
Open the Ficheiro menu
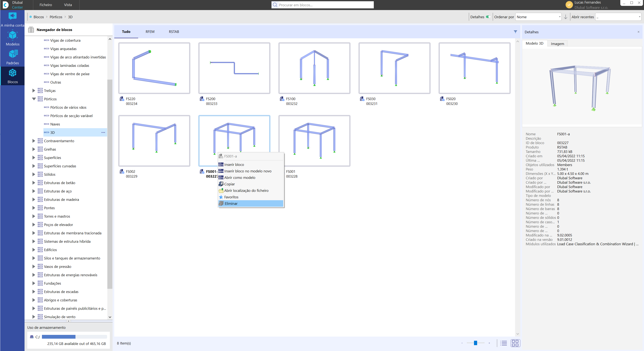tap(46, 5)
